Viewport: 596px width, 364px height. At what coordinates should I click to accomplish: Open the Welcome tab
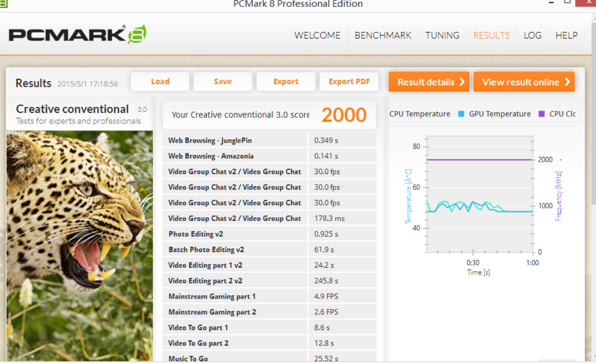click(x=317, y=36)
